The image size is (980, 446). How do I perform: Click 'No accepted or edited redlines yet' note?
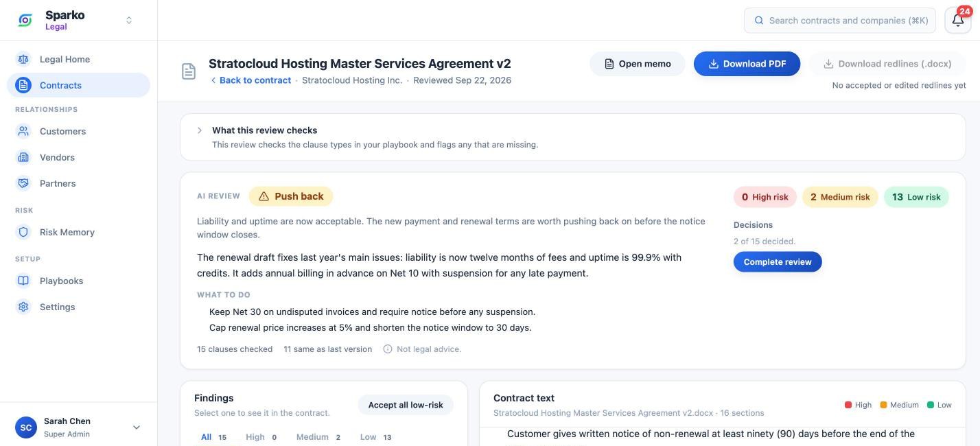pyautogui.click(x=899, y=86)
